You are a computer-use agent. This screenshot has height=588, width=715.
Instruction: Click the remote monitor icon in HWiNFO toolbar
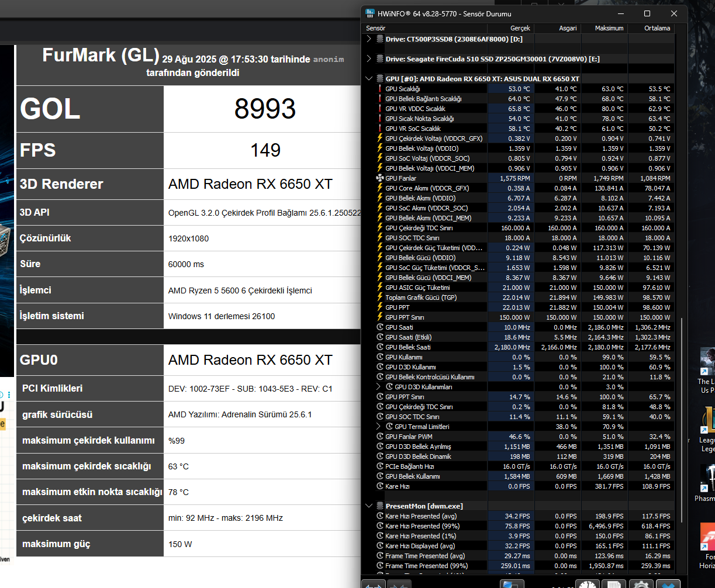pos(512,584)
